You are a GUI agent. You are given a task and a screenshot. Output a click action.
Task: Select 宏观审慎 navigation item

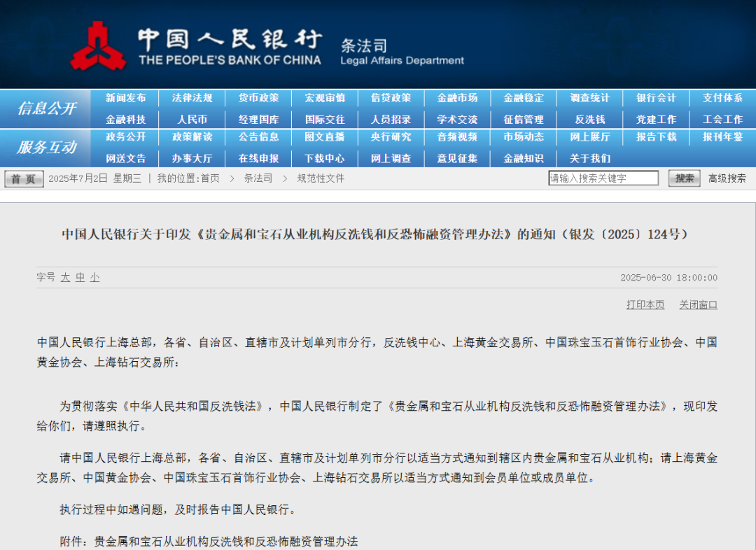click(x=325, y=98)
